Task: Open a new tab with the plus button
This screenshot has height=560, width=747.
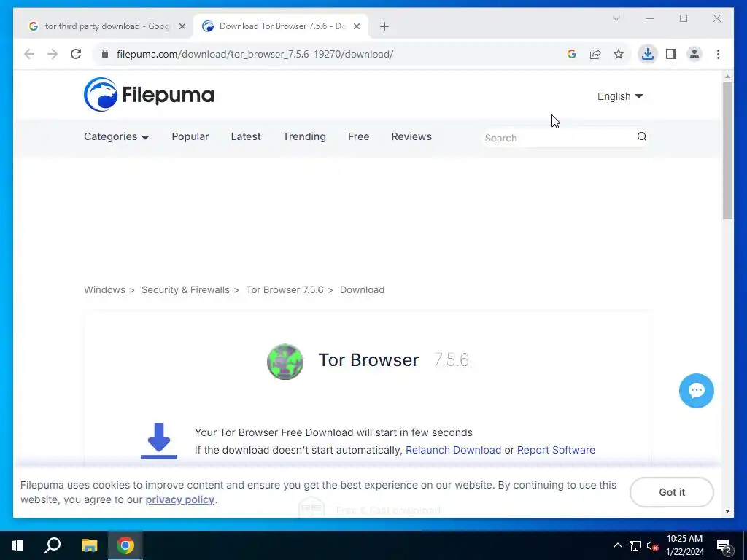Action: pos(384,26)
